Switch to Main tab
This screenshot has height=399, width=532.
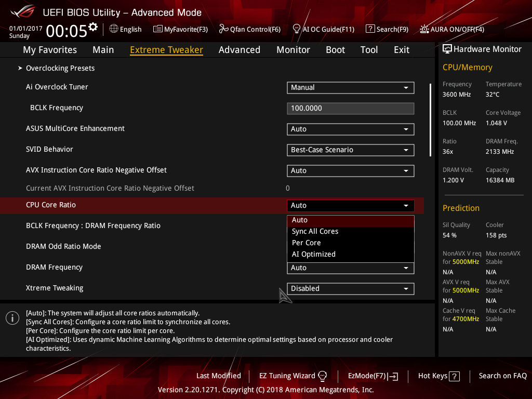pos(103,49)
